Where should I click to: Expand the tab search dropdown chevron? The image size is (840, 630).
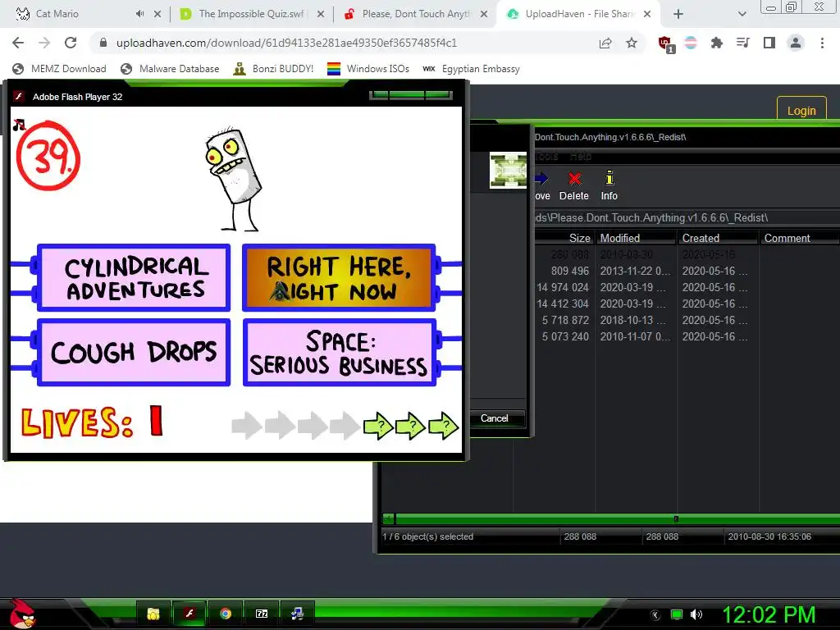tap(742, 15)
